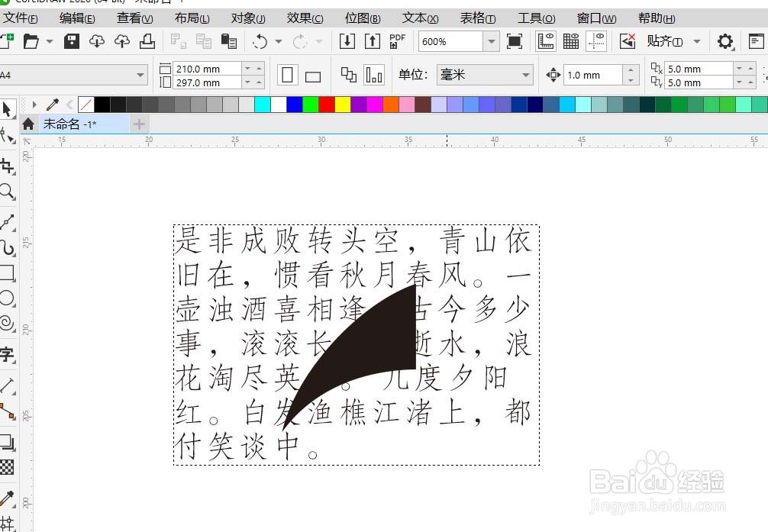The height and width of the screenshot is (532, 768).
Task: Toggle the rulers display icon
Action: pos(546,41)
